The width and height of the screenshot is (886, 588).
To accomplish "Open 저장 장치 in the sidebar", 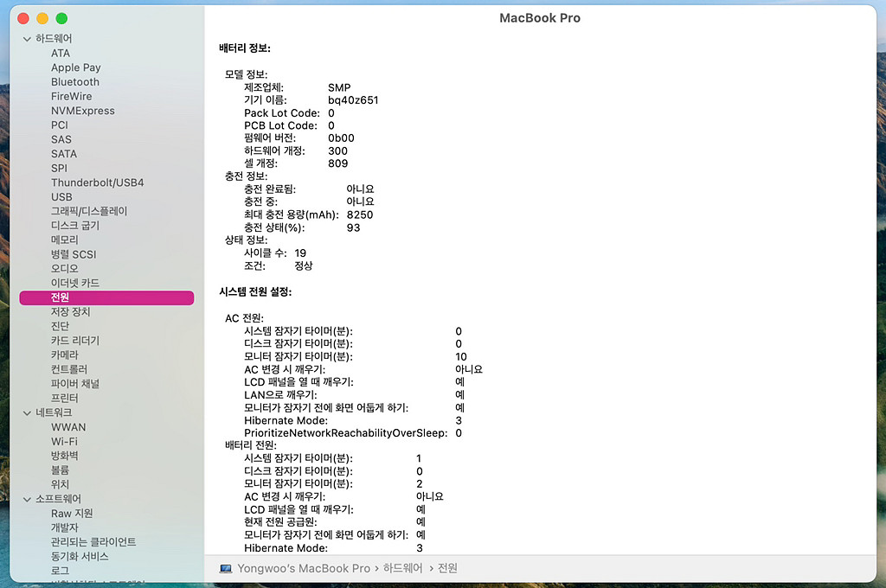I will (x=70, y=311).
